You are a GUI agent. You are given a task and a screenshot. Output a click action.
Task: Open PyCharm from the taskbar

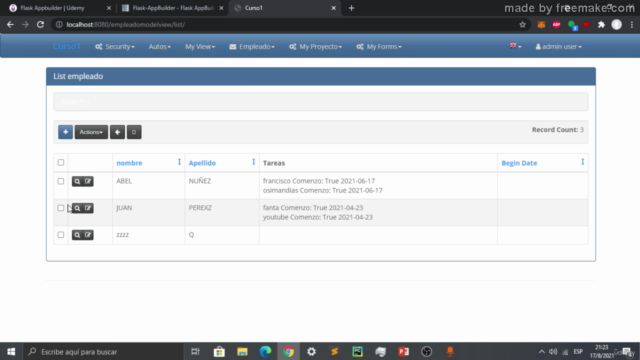pos(358,351)
